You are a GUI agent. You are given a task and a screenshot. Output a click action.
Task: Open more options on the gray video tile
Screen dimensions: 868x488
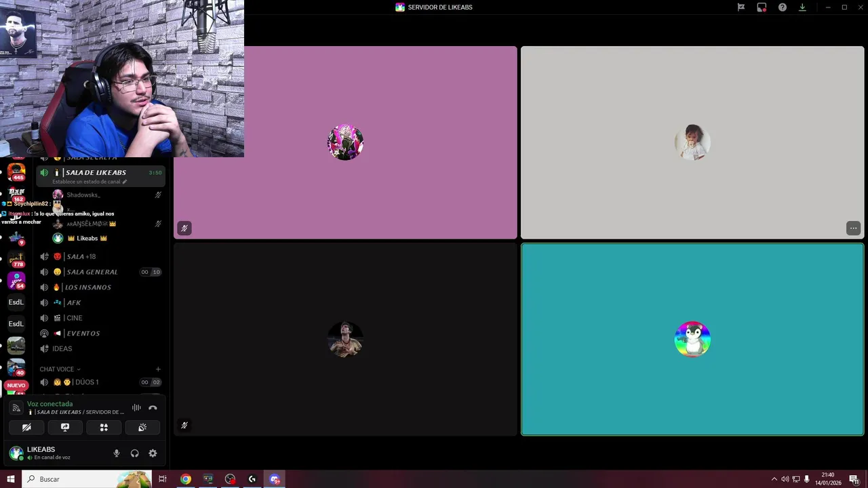[853, 228]
